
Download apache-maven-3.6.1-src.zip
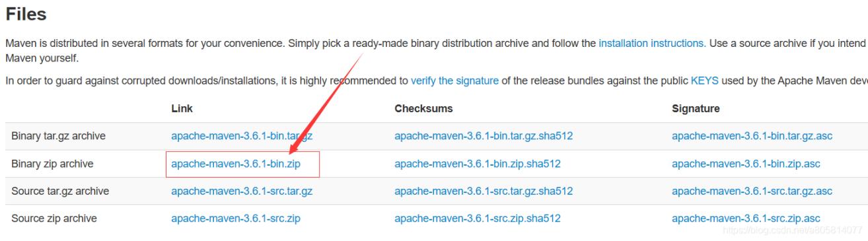[x=236, y=219]
